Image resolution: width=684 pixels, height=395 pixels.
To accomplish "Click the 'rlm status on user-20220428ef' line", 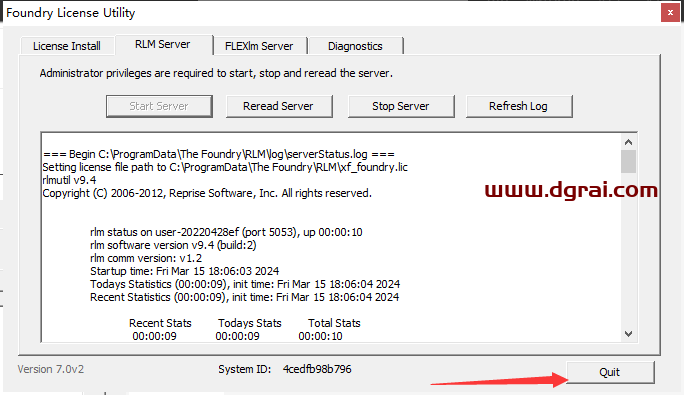I will (x=226, y=232).
